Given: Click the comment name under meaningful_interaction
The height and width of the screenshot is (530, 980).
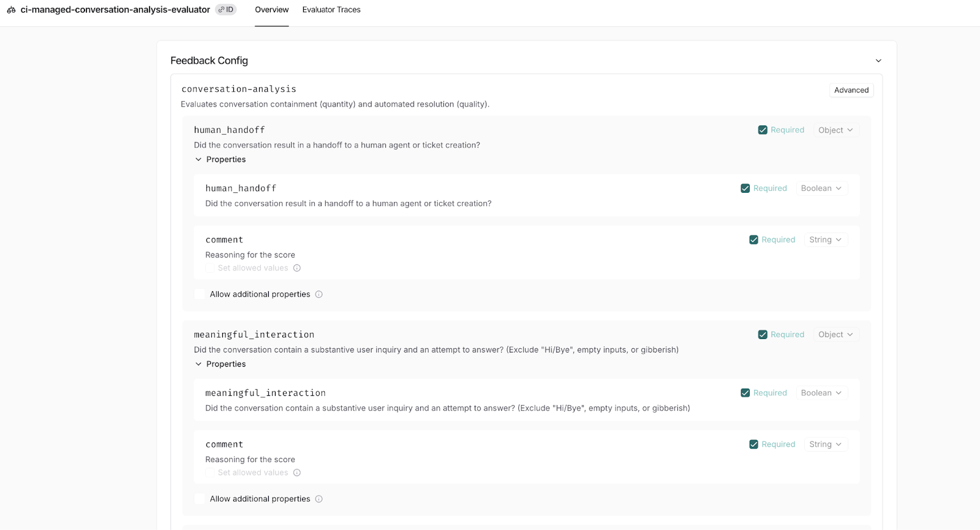Looking at the screenshot, I should click(224, 444).
